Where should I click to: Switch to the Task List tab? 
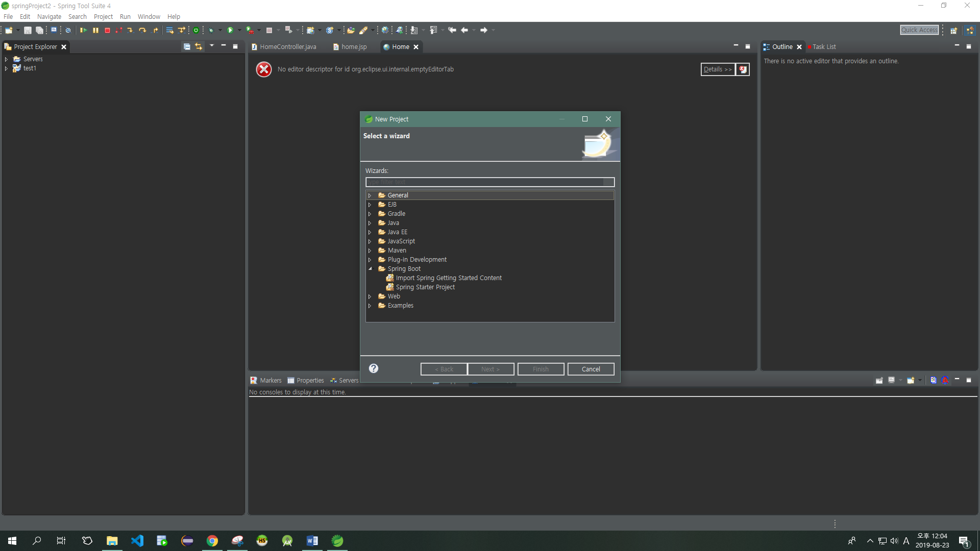[823, 47]
